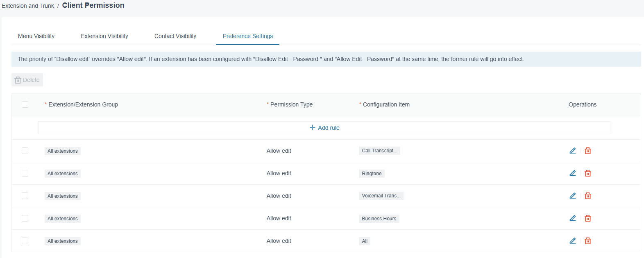The width and height of the screenshot is (644, 258).
Task: Delete the rule with configuration item All
Action: pos(588,241)
